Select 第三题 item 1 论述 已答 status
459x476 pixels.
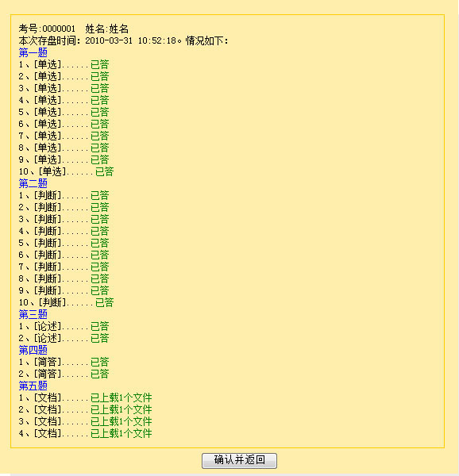(99, 326)
